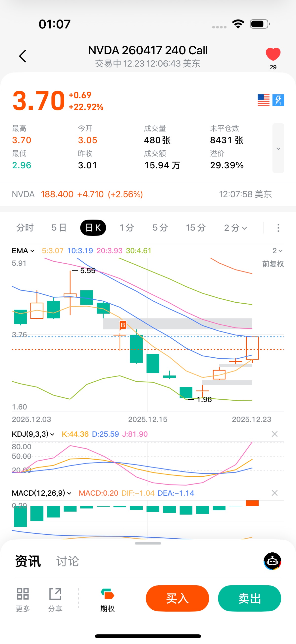296x644 pixels.
Task: Tap the US flag market icon
Action: click(x=263, y=100)
